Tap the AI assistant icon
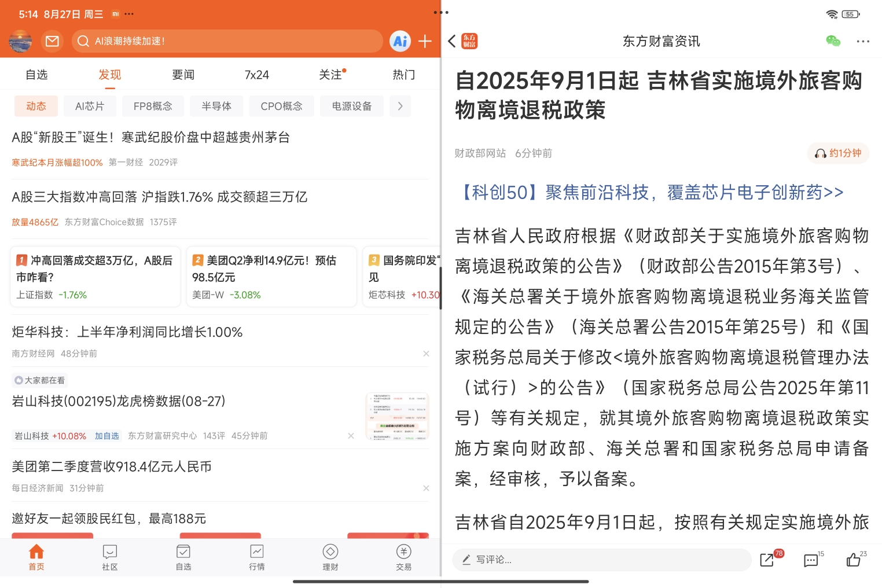Image resolution: width=882 pixels, height=588 pixels. click(x=400, y=41)
